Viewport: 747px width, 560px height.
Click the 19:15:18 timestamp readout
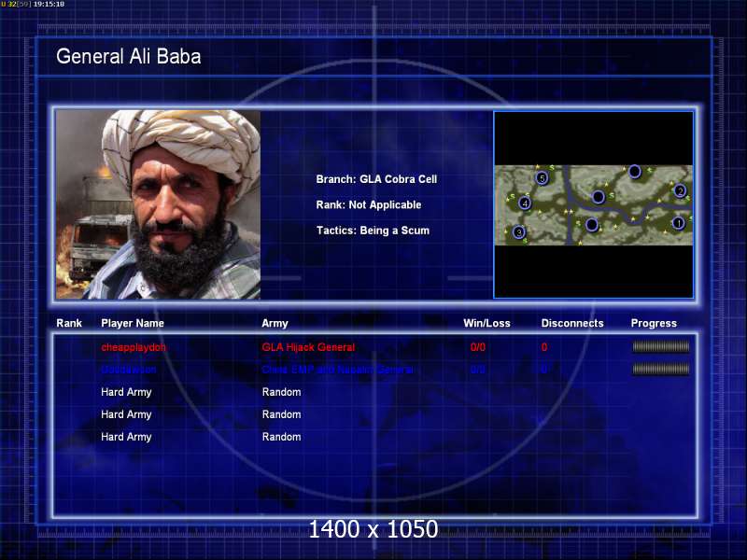49,5
